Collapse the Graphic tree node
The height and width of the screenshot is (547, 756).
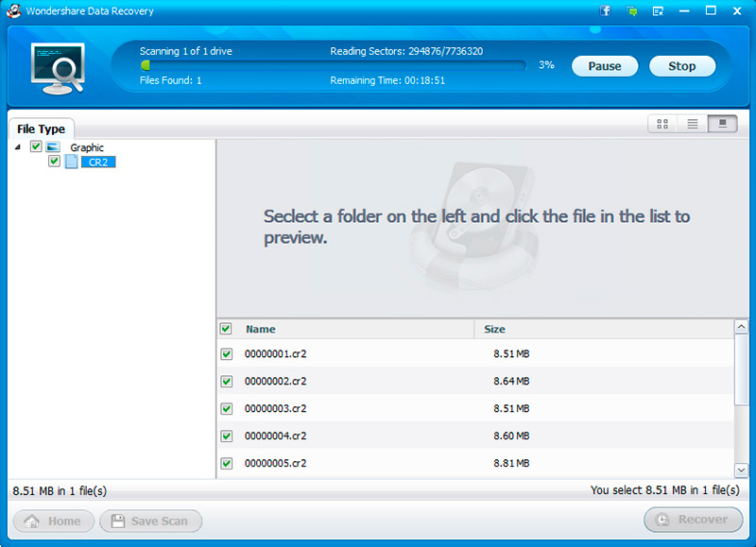[19, 147]
